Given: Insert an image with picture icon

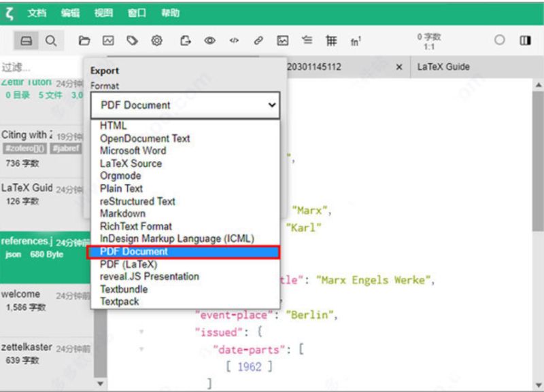Looking at the screenshot, I should [283, 41].
